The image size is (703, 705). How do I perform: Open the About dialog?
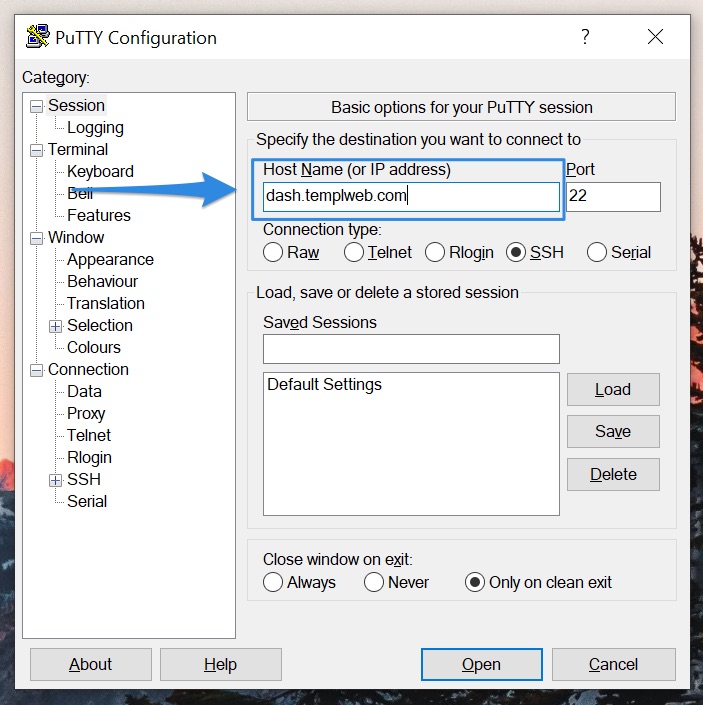coord(91,665)
